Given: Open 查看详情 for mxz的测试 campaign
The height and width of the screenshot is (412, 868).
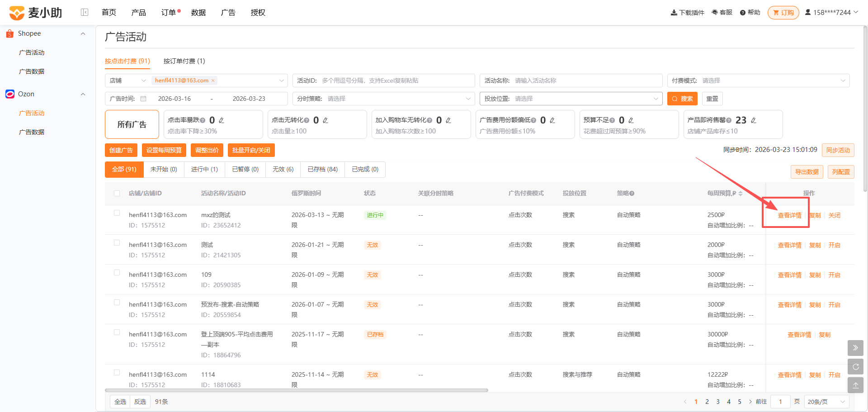Looking at the screenshot, I should click(x=789, y=215).
